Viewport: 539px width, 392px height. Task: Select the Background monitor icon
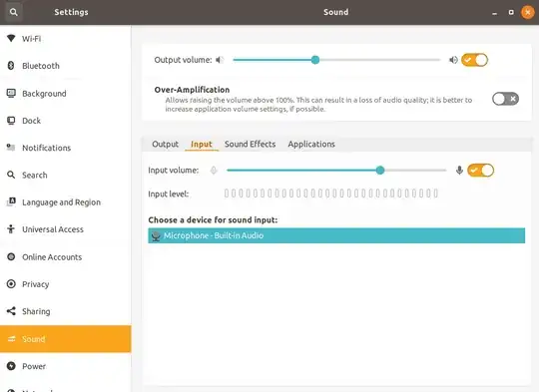pos(11,93)
